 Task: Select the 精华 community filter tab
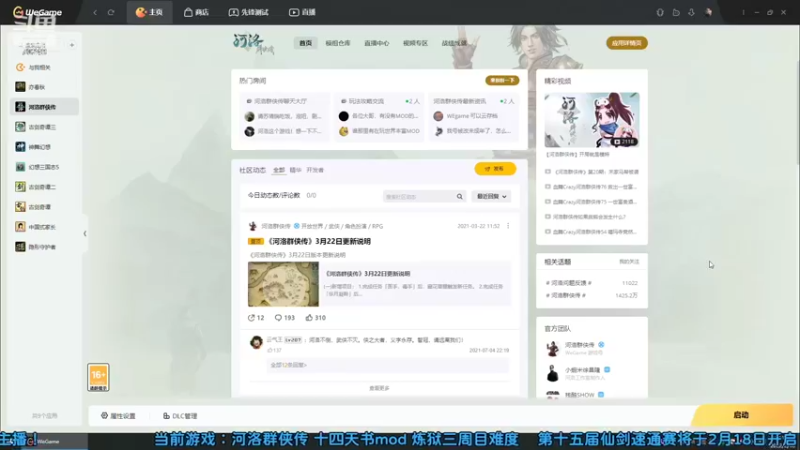(295, 170)
